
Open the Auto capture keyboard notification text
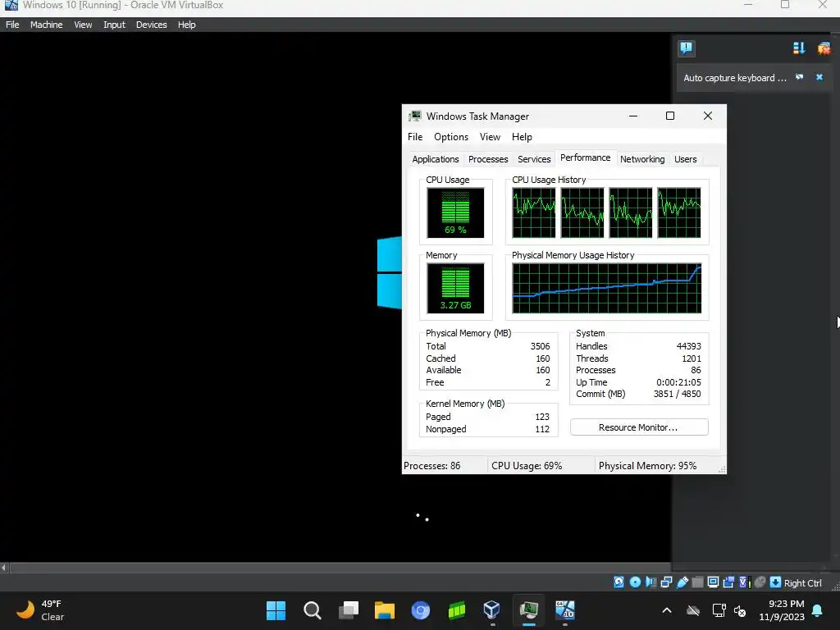(x=734, y=78)
